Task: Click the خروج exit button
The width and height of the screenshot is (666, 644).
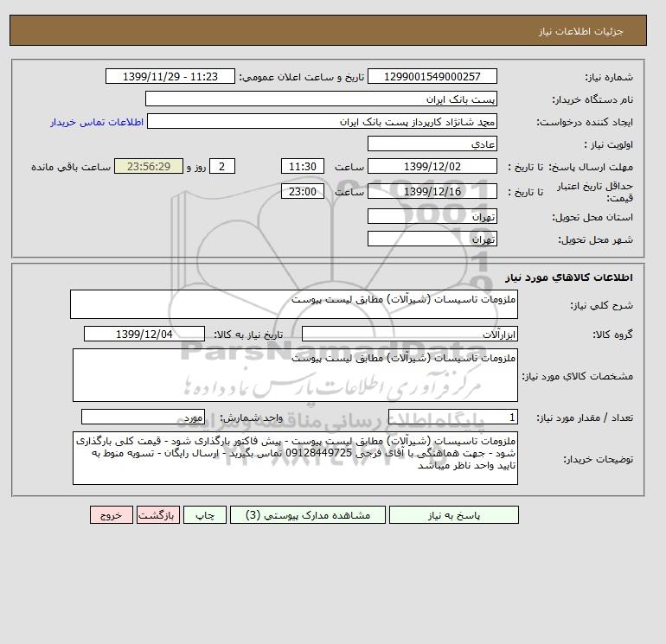Action: click(x=112, y=515)
